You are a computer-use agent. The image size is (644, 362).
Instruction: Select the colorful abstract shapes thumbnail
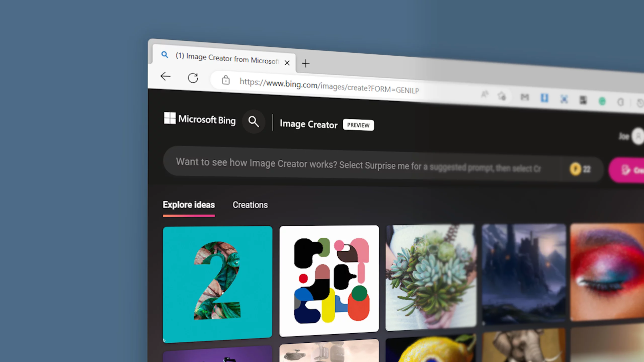point(329,281)
